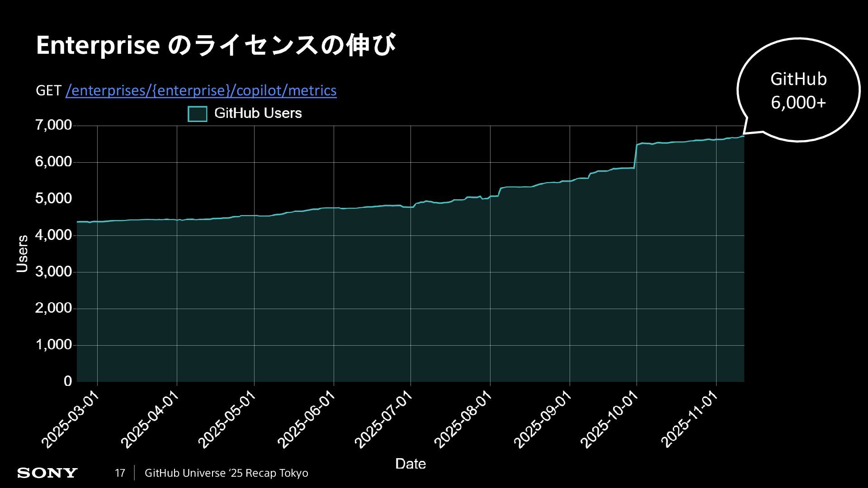Viewport: 868px width, 488px height.
Task: Toggle the GitHub Users legend color box
Action: point(198,114)
